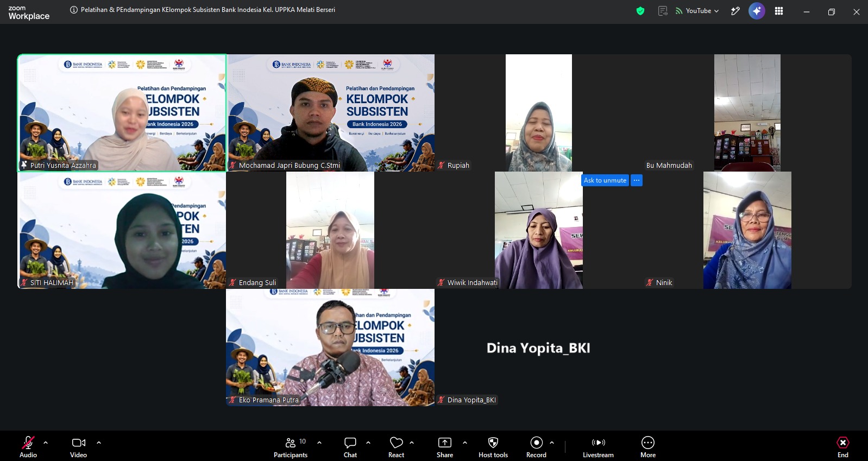Image resolution: width=868 pixels, height=461 pixels.
Task: Open the More options menu
Action: [x=648, y=447]
